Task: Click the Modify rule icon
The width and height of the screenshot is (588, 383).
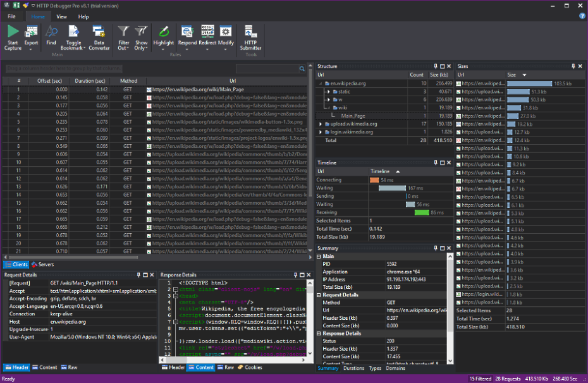Action: tap(226, 32)
